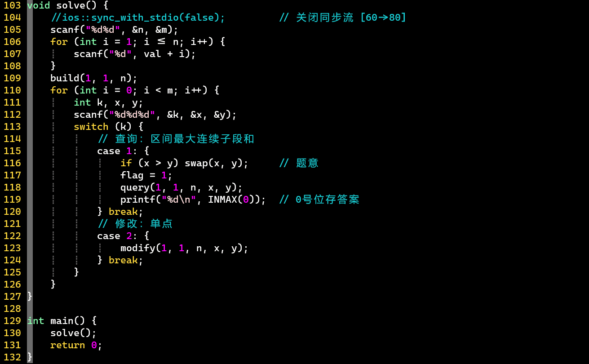Screen dimensions: 589x364
Task: Click the 'switch (k) {' statement
Action: coord(109,127)
